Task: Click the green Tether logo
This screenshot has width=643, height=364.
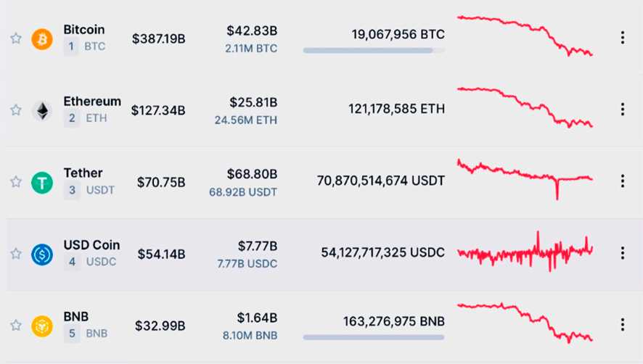Action: [42, 182]
